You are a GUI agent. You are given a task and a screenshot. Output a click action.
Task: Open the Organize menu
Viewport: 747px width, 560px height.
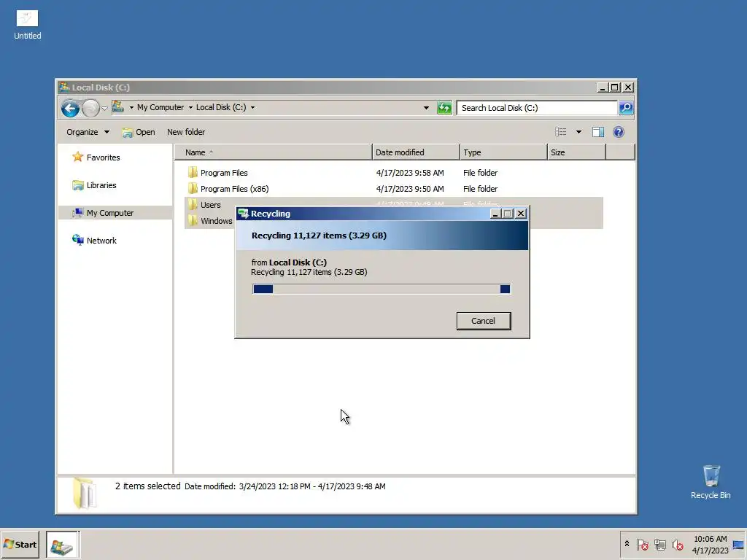pos(88,132)
